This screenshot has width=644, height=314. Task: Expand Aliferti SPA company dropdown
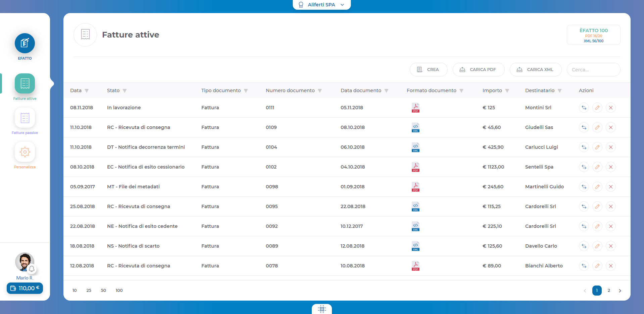click(x=321, y=5)
